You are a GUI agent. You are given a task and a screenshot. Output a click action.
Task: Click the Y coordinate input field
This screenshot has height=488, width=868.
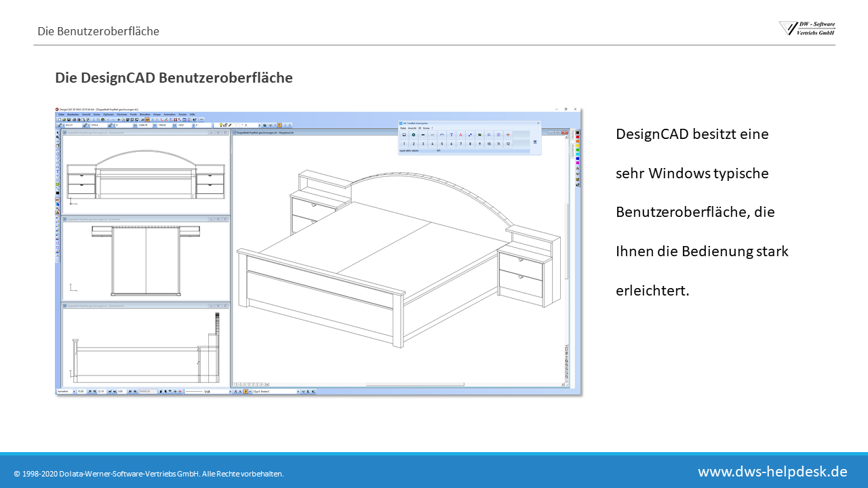click(98, 125)
